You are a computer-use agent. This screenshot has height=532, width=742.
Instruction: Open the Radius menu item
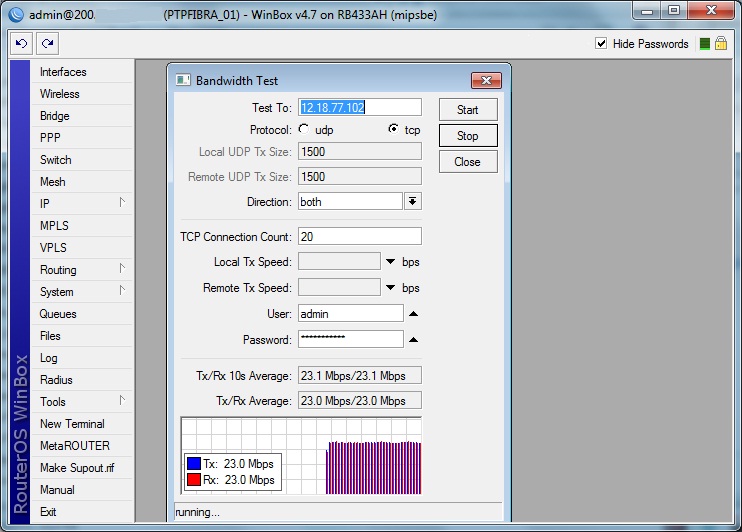click(x=81, y=380)
